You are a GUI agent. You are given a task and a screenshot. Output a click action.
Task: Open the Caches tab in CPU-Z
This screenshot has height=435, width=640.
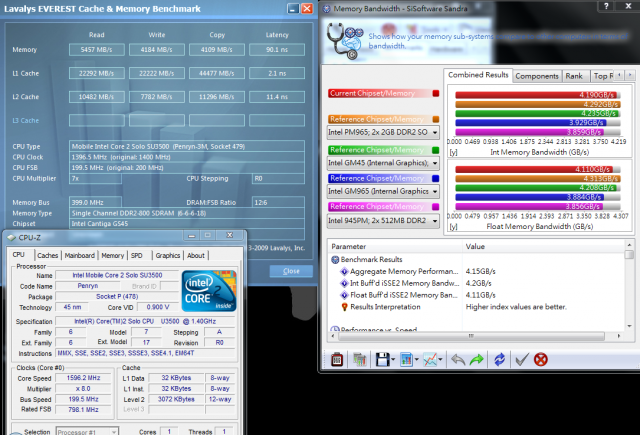click(x=48, y=255)
